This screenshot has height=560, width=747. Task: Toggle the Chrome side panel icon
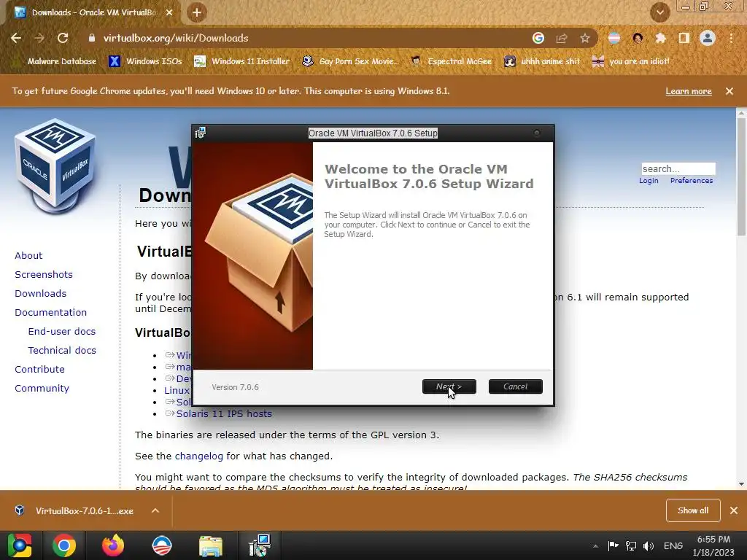click(684, 38)
